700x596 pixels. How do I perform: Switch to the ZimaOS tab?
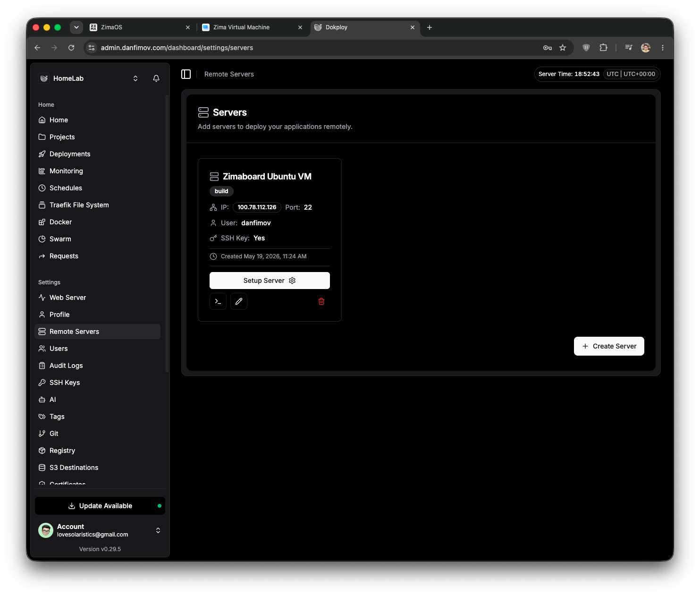pos(140,27)
